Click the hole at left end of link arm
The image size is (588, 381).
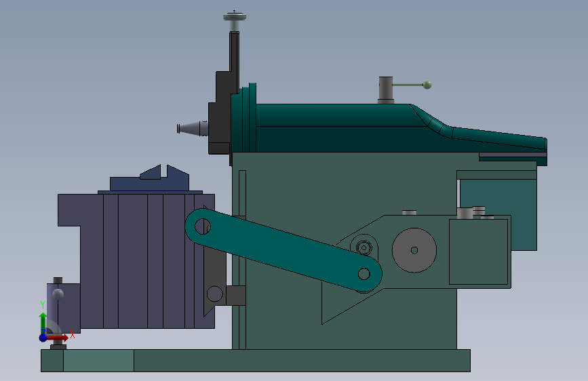click(203, 227)
